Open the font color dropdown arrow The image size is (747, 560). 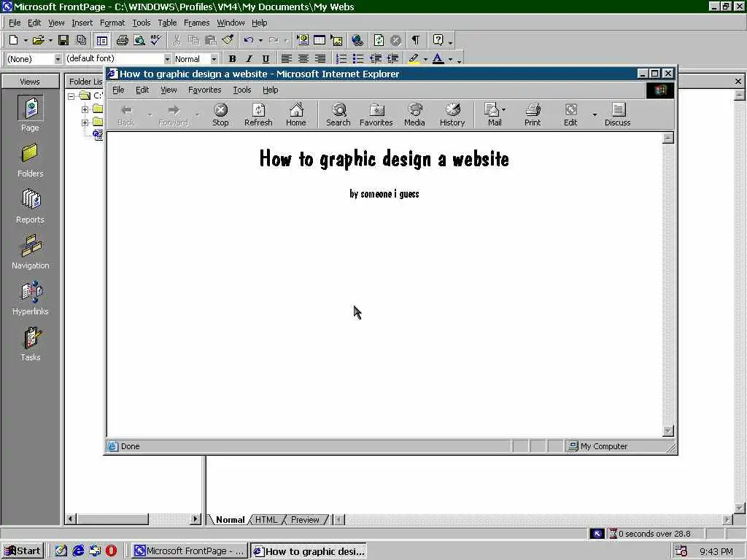(450, 59)
